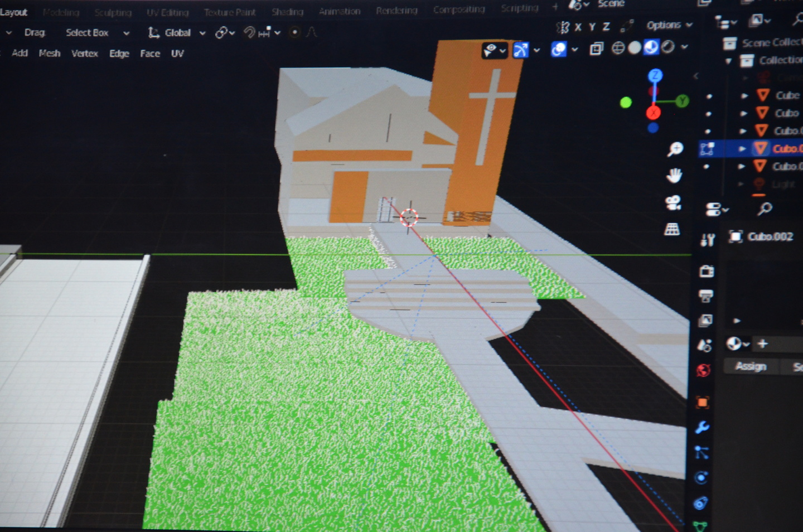803x532 pixels.
Task: Open the Object properties orange square tab
Action: (x=703, y=402)
